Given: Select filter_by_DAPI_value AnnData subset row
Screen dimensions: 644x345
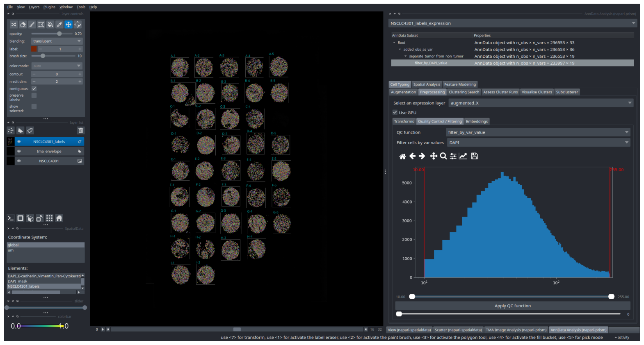Looking at the screenshot, I should tap(512, 63).
